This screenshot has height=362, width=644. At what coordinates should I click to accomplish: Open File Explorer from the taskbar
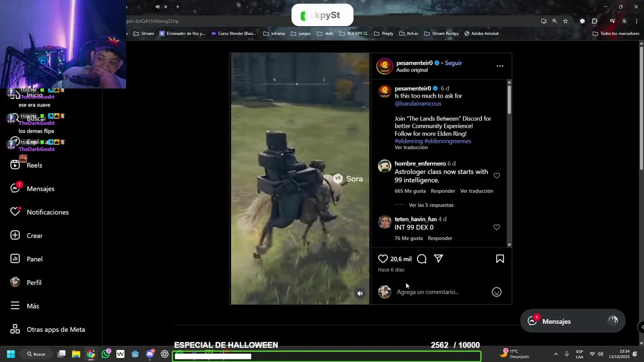[76, 354]
